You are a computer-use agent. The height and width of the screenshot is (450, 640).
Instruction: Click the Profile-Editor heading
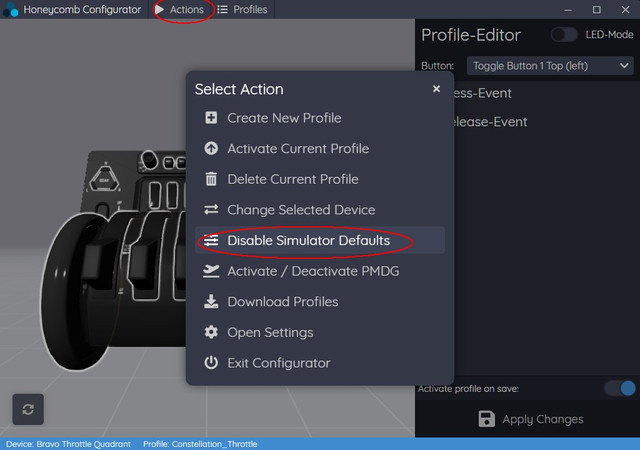[471, 35]
